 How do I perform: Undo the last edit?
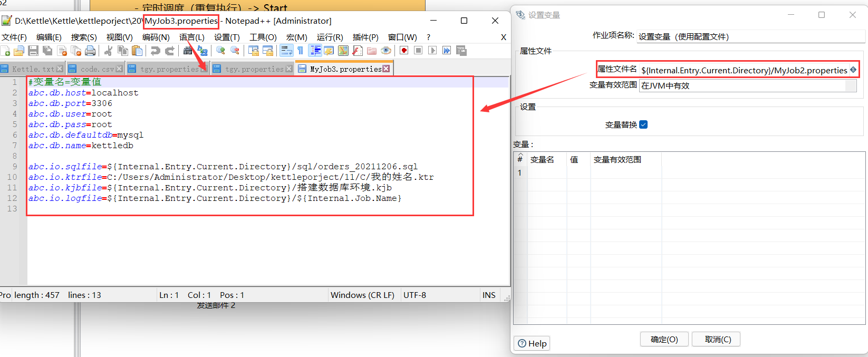coord(156,51)
